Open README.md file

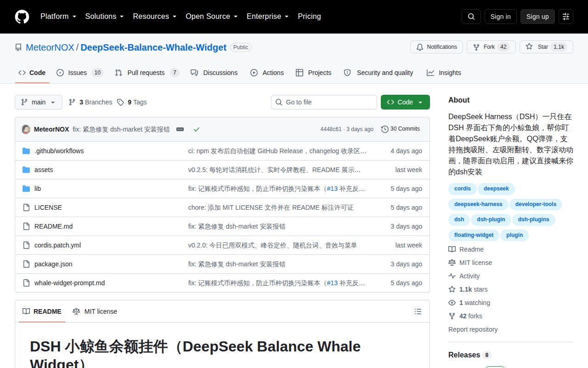click(x=53, y=226)
